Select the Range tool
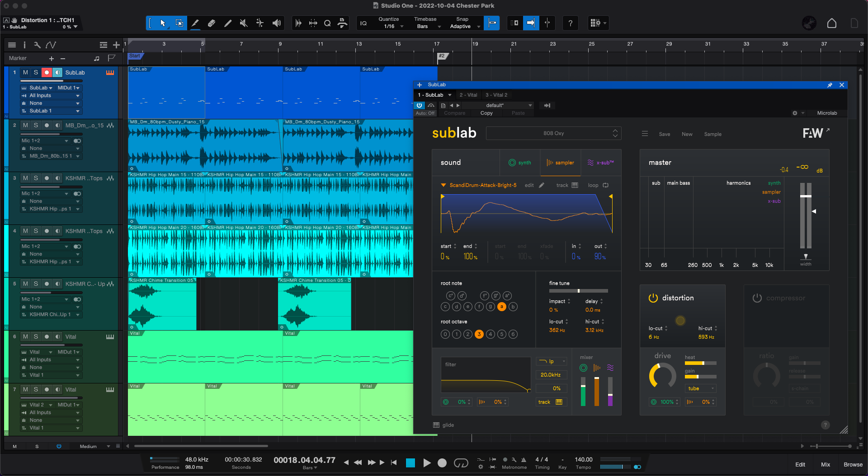The image size is (868, 476). click(179, 23)
